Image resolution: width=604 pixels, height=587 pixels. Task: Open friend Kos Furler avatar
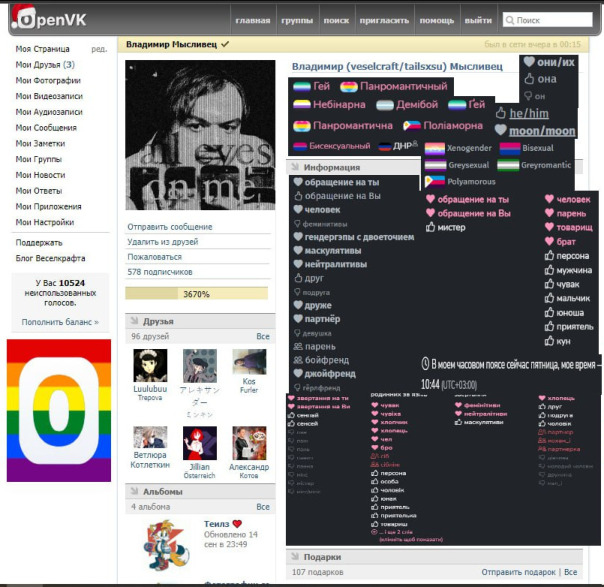249,362
